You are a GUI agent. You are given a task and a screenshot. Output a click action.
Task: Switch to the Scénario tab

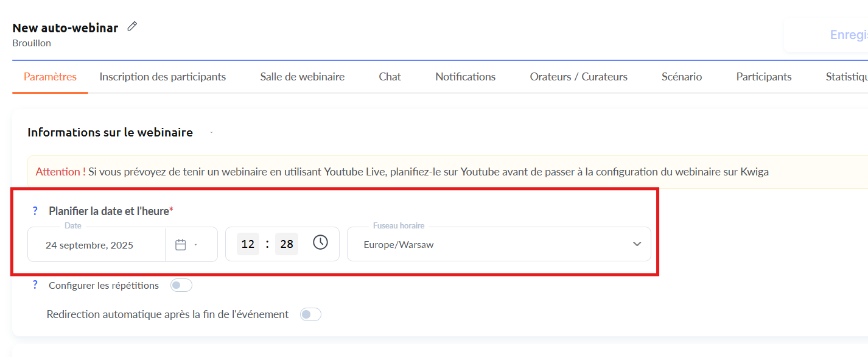pos(682,77)
